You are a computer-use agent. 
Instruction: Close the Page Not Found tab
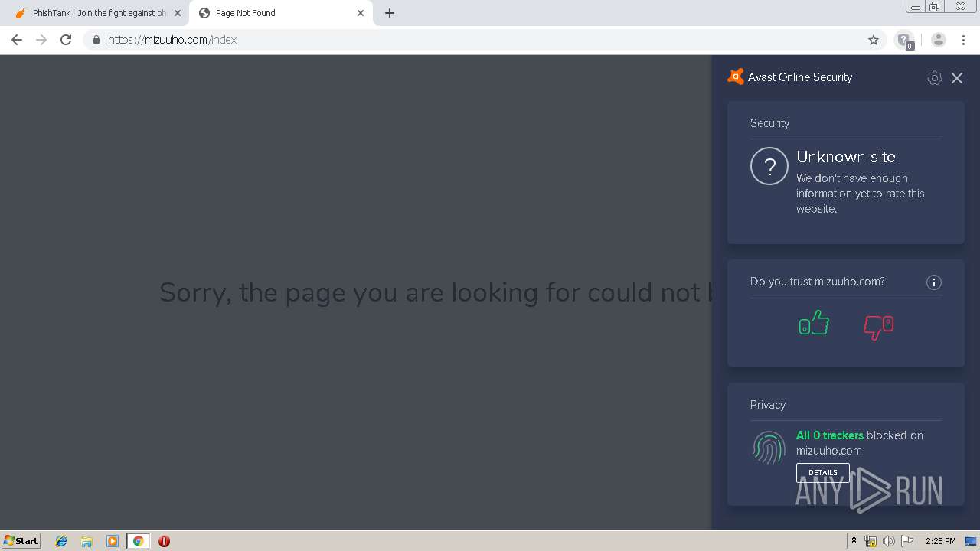click(361, 13)
